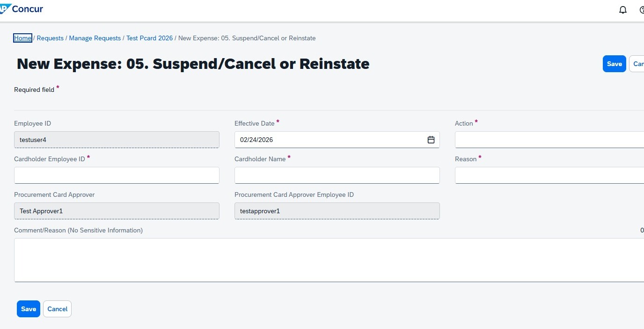Click the page heading New Expense title
644x329 pixels.
click(x=193, y=64)
